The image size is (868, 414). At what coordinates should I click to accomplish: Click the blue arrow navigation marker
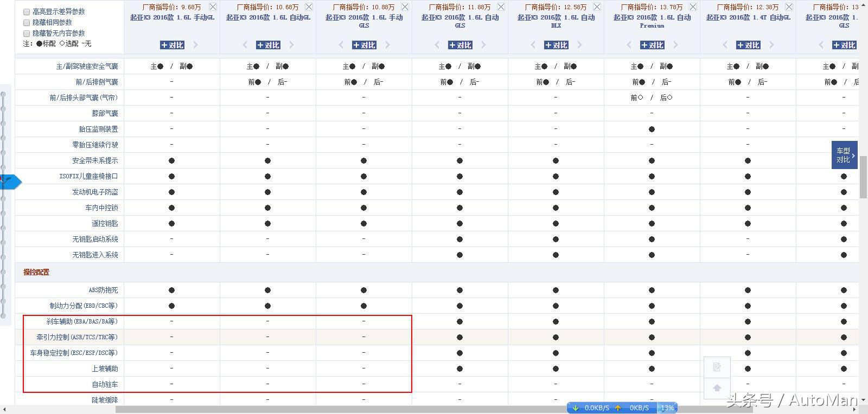pos(10,182)
